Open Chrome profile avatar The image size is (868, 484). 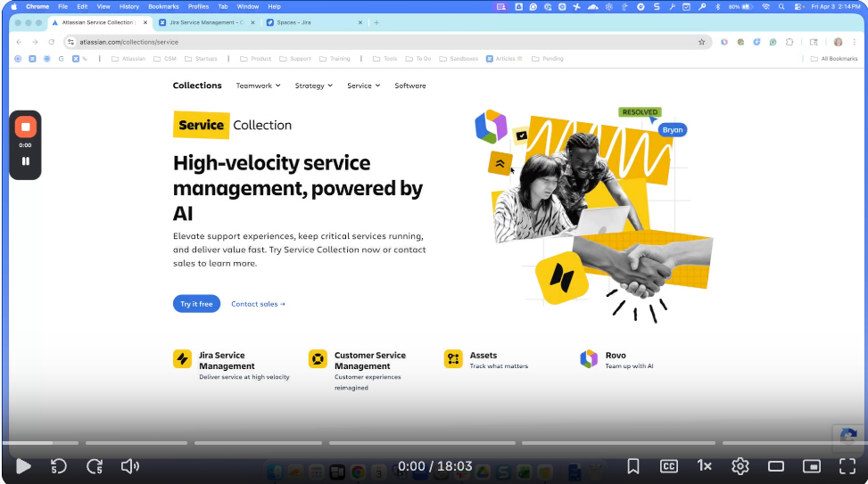click(838, 42)
